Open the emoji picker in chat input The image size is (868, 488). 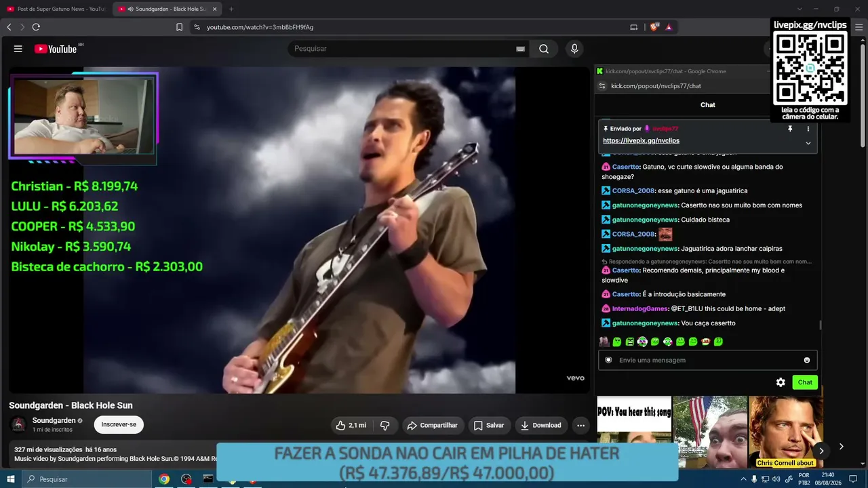coord(807,360)
